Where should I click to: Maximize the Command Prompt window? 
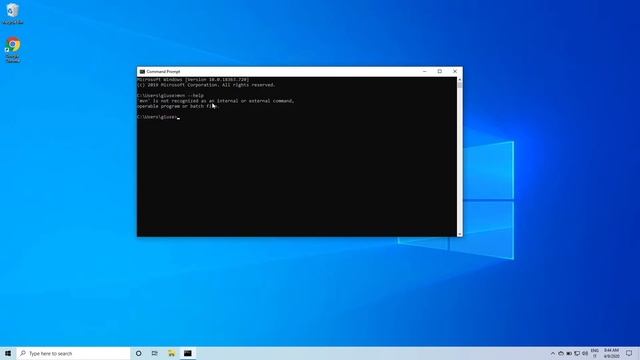point(440,71)
